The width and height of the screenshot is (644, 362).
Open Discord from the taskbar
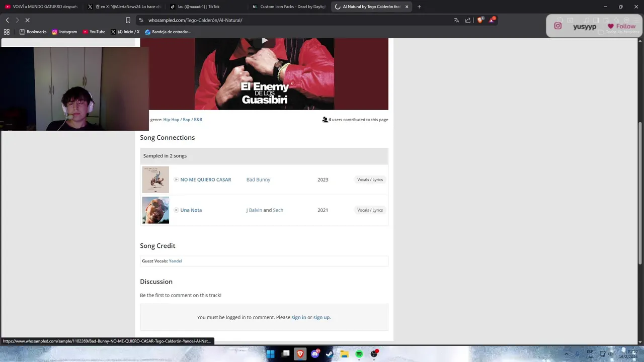pos(315,354)
